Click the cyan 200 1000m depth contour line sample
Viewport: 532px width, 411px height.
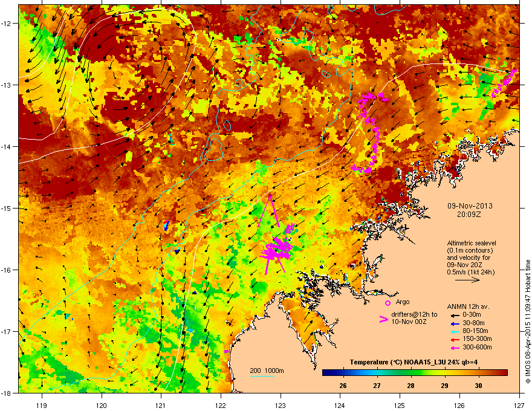coord(262,376)
